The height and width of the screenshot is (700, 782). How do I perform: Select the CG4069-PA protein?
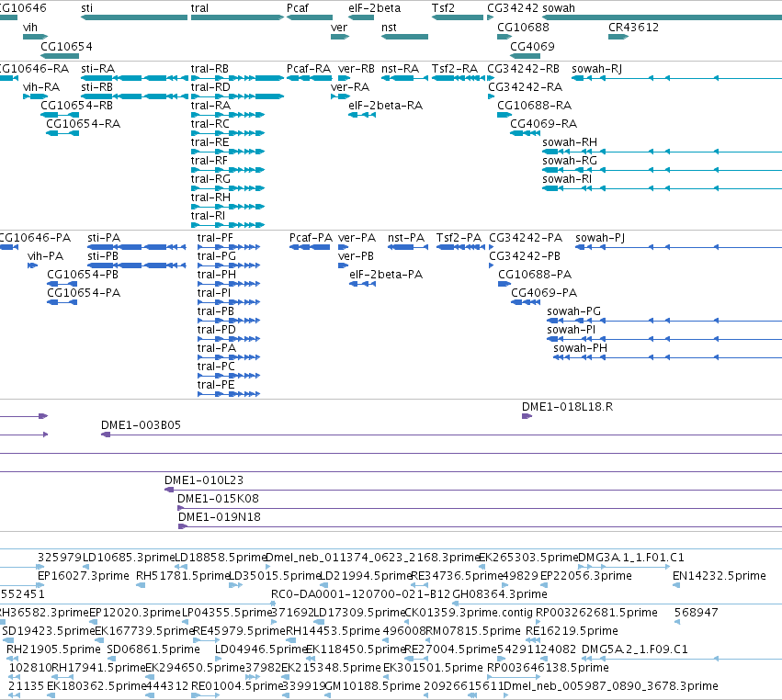click(526, 302)
